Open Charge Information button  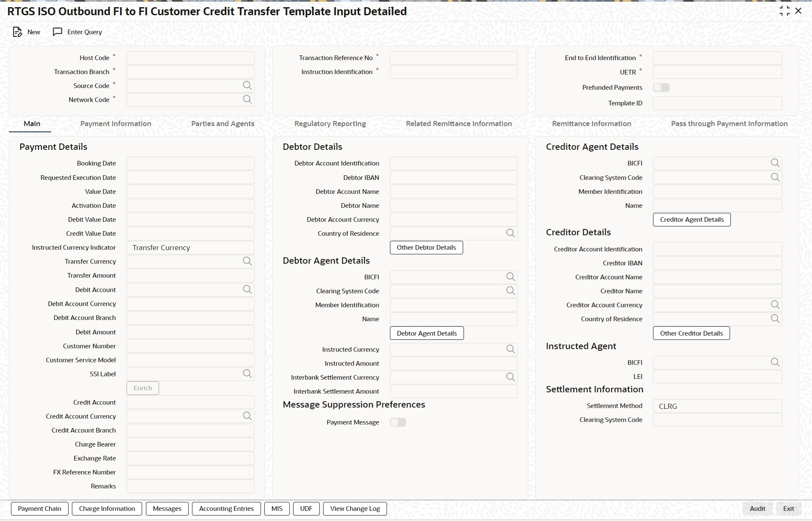(x=107, y=509)
